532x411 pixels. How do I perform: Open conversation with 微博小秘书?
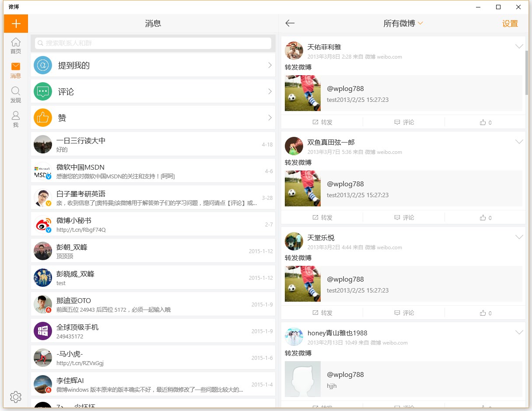point(153,224)
